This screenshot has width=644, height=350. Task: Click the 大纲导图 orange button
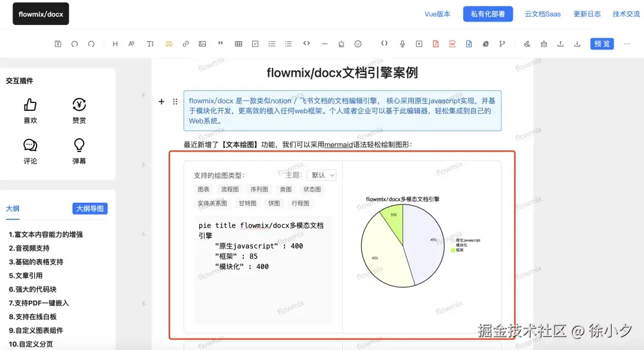point(89,209)
